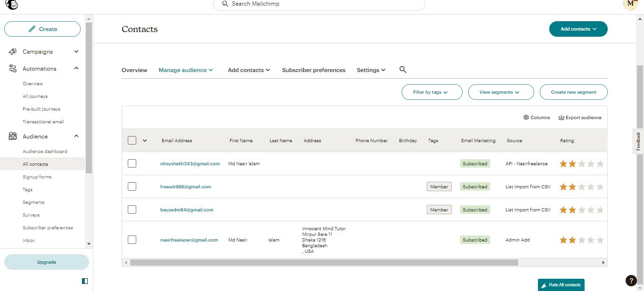Click the Audience icon in sidebar
This screenshot has width=644, height=291.
tap(12, 136)
